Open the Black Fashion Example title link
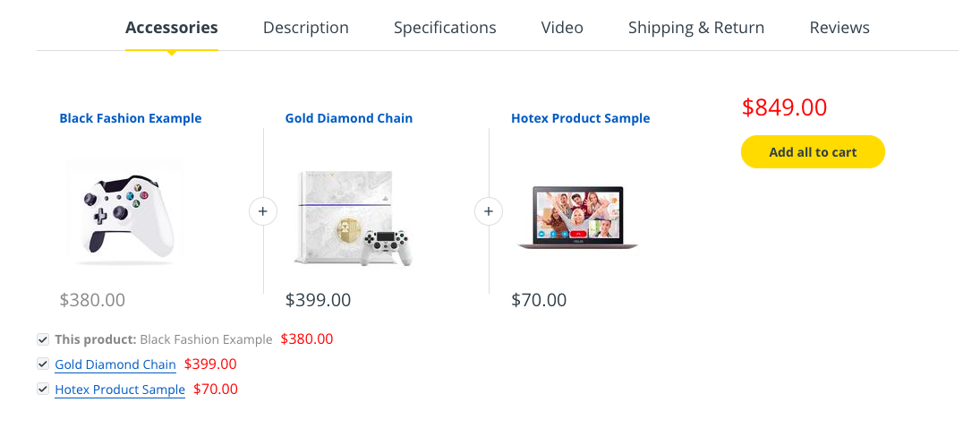The image size is (980, 428). click(x=131, y=118)
